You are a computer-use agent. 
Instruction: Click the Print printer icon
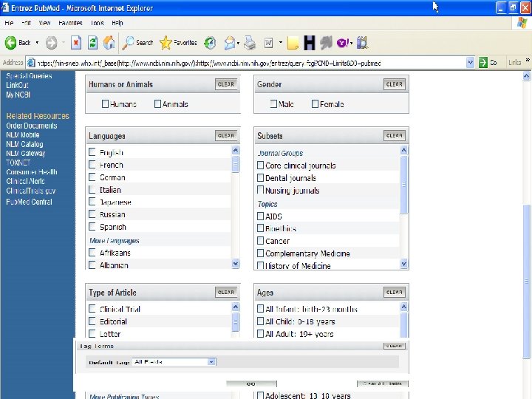click(250, 43)
